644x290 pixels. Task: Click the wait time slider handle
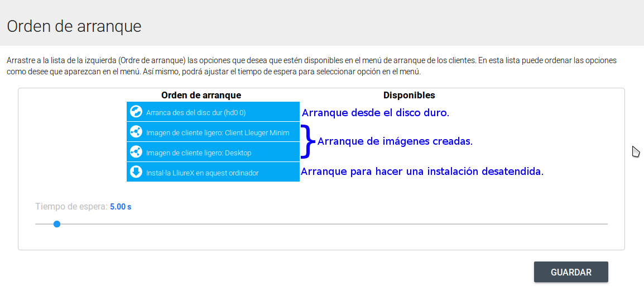(x=57, y=224)
